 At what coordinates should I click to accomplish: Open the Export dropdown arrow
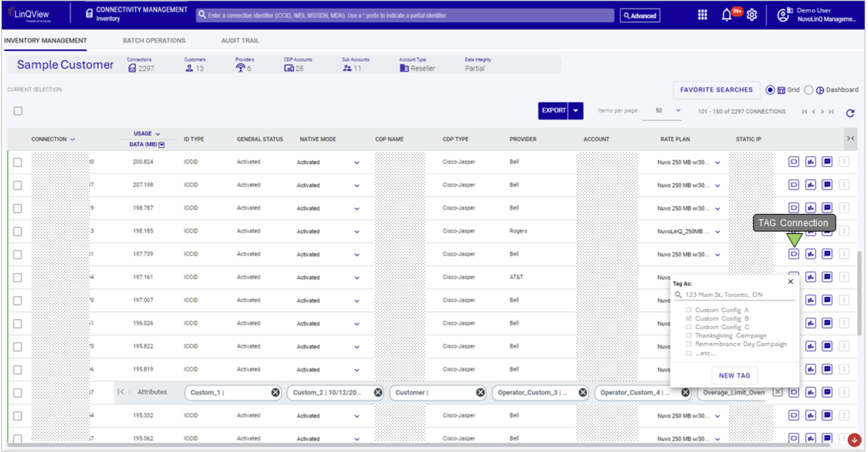[x=576, y=111]
